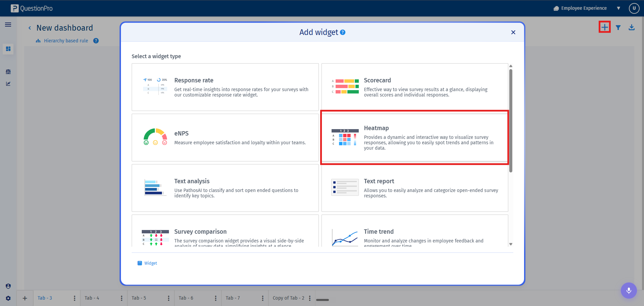
Task: Click the help icon beside Add widget title
Action: point(343,32)
